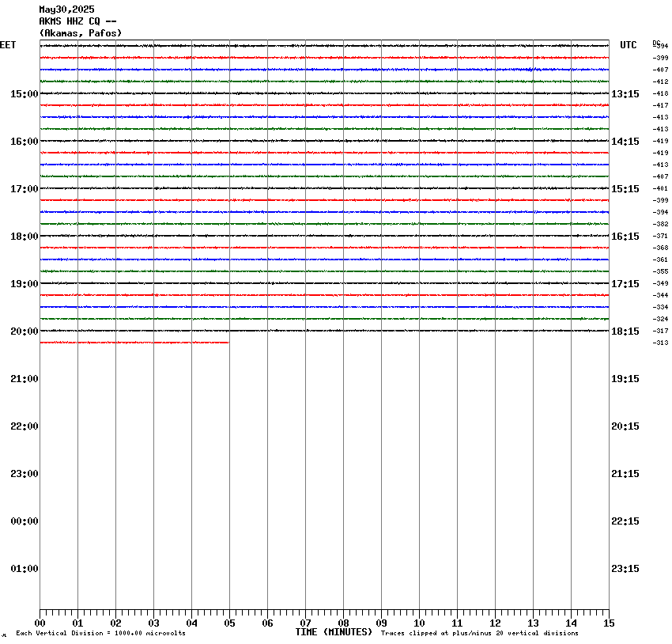Select the 20:00 EET time label

click(x=24, y=331)
